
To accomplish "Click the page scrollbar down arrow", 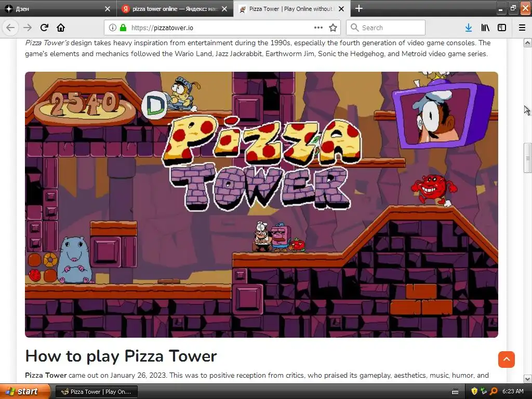I will point(528,379).
